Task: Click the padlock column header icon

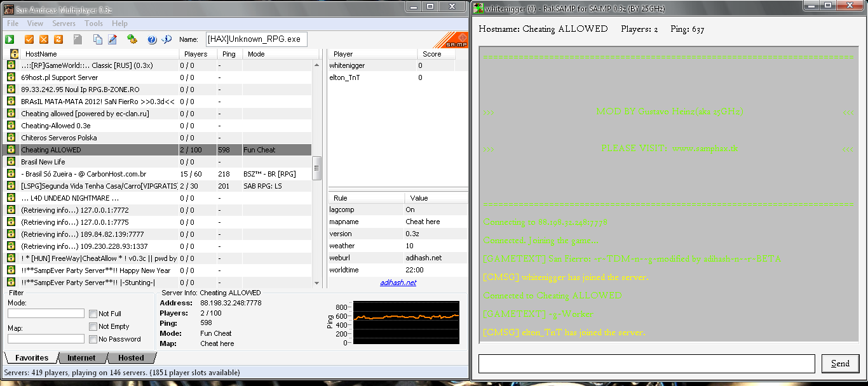Action: [14, 54]
